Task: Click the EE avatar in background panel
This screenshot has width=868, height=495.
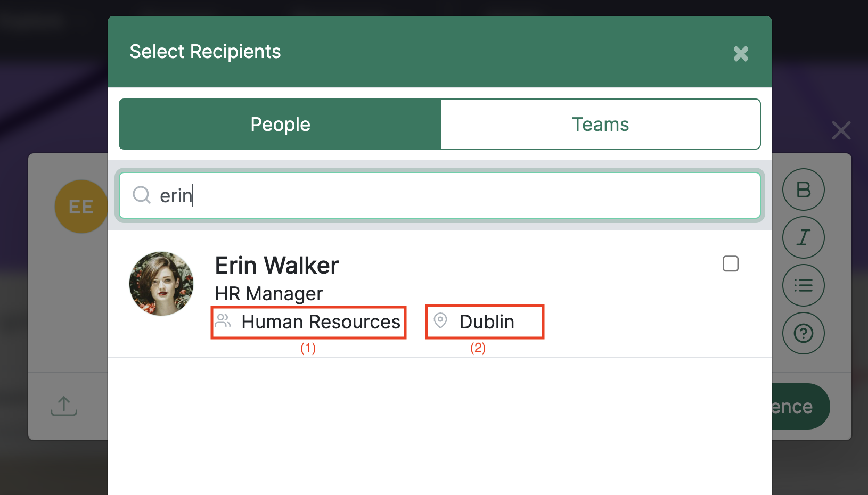Action: pos(81,207)
